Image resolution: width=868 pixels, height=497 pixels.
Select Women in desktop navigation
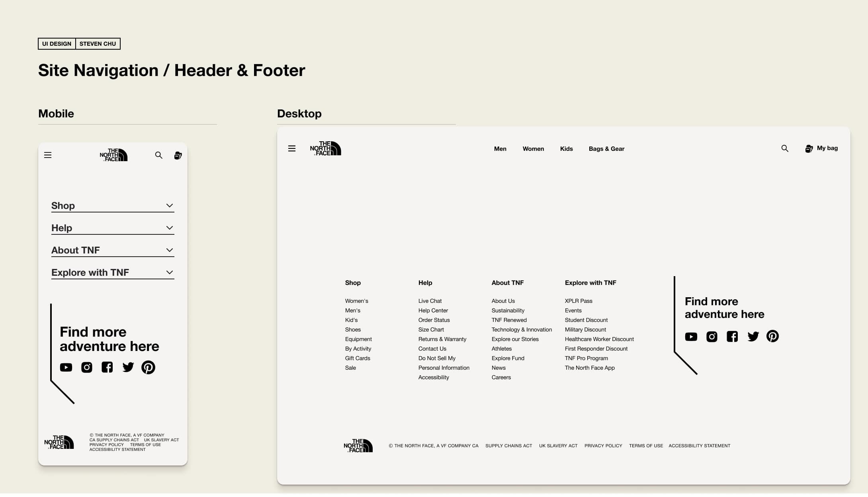tap(533, 149)
